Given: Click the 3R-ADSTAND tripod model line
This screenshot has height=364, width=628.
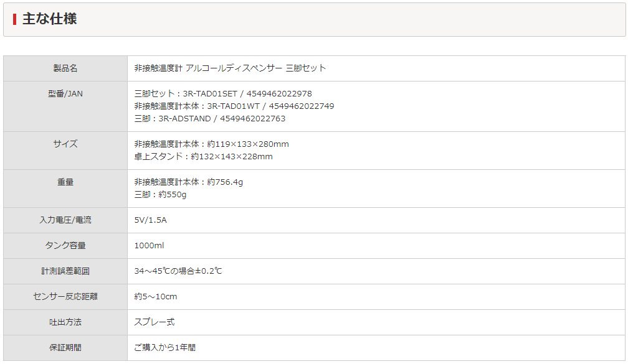Looking at the screenshot, I should coord(210,118).
